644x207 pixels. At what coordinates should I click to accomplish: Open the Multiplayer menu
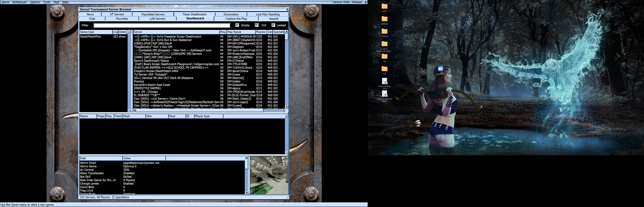click(19, 2)
